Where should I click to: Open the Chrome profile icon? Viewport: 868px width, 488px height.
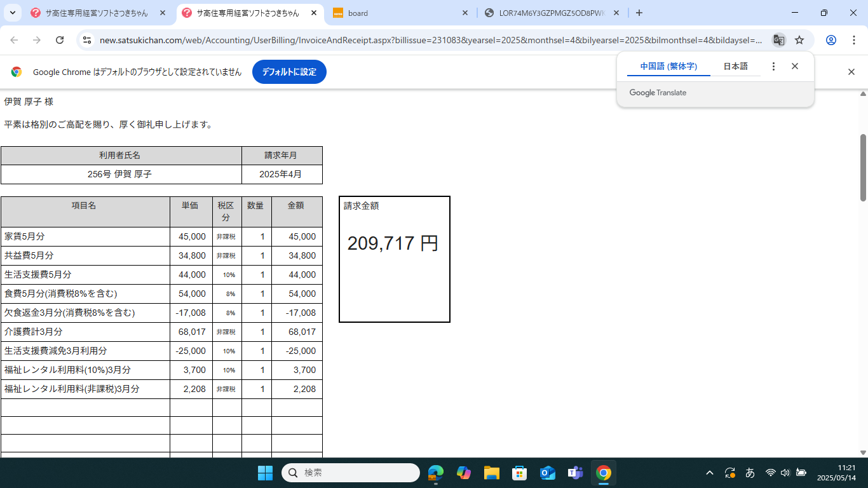pos(831,40)
